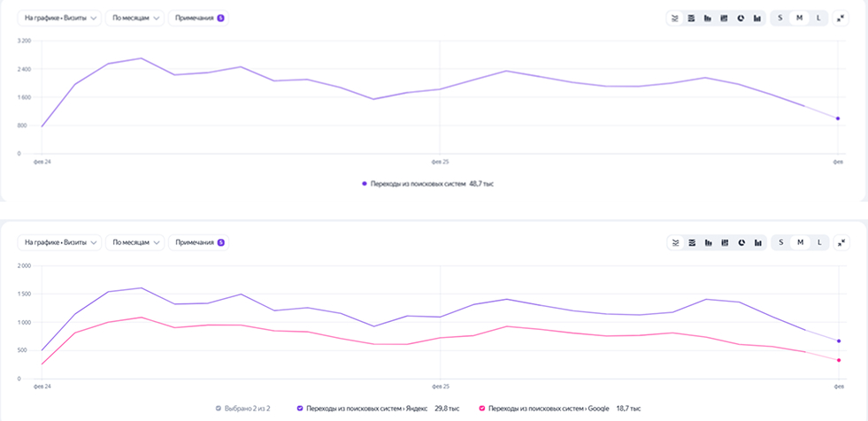Screen dimensions: 868x421
Task: Expand 'По месяцам' dropdown in top chart
Action: [134, 18]
